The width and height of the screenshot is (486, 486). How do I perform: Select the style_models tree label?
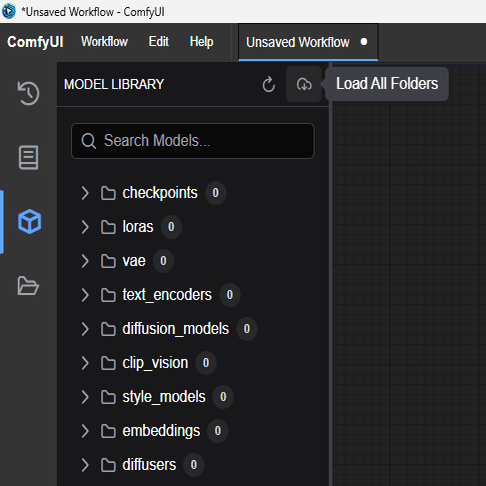pyautogui.click(x=164, y=397)
